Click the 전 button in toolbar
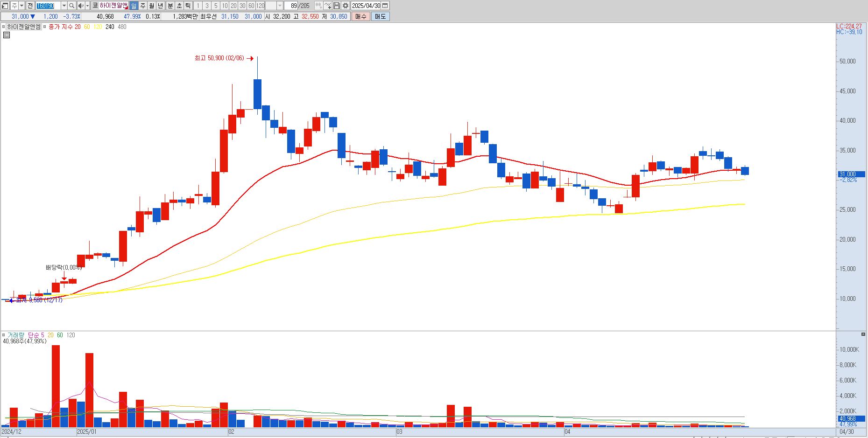This screenshot has height=438, width=868. point(30,6)
